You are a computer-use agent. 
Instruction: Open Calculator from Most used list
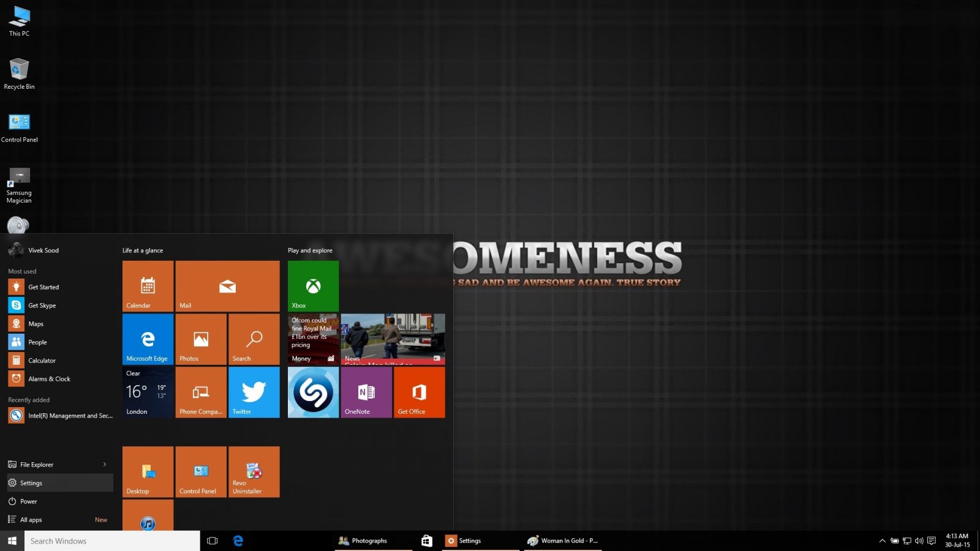click(42, 361)
